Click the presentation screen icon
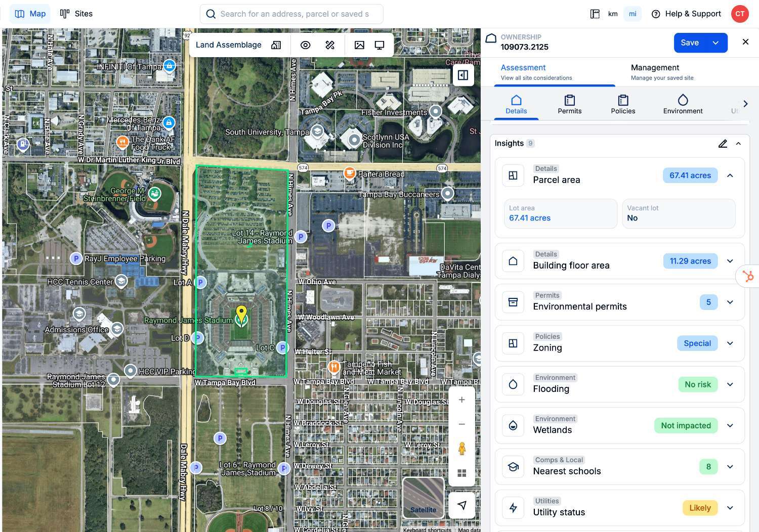 coord(379,45)
